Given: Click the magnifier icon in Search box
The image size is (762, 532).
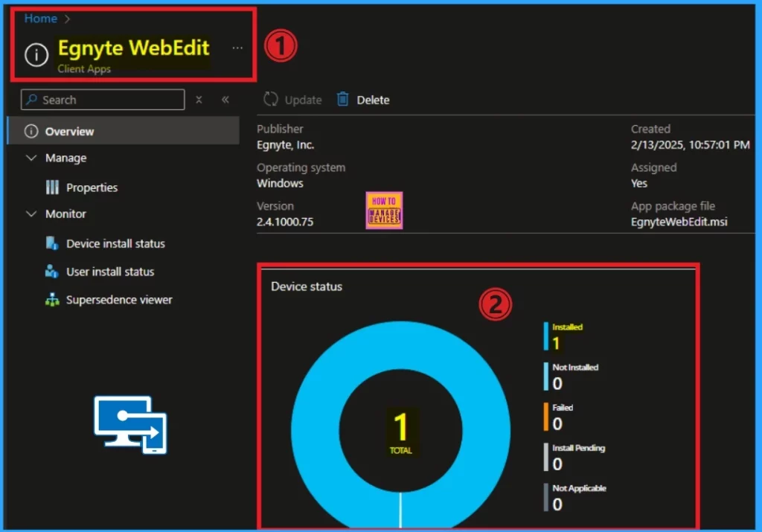Looking at the screenshot, I should pos(31,100).
